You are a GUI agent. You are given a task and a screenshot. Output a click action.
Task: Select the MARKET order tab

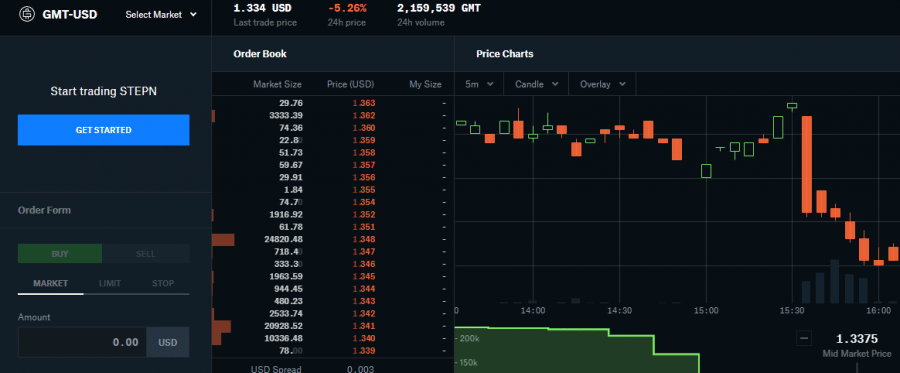click(51, 283)
